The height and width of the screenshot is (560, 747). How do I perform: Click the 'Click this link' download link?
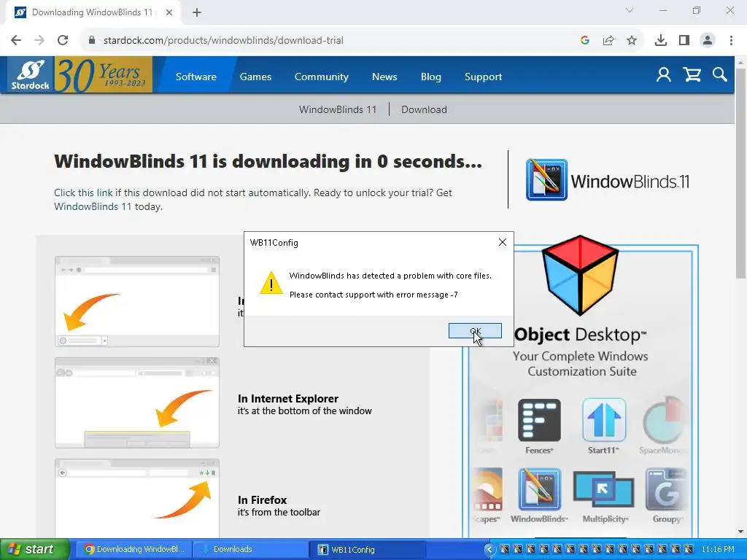click(x=83, y=192)
